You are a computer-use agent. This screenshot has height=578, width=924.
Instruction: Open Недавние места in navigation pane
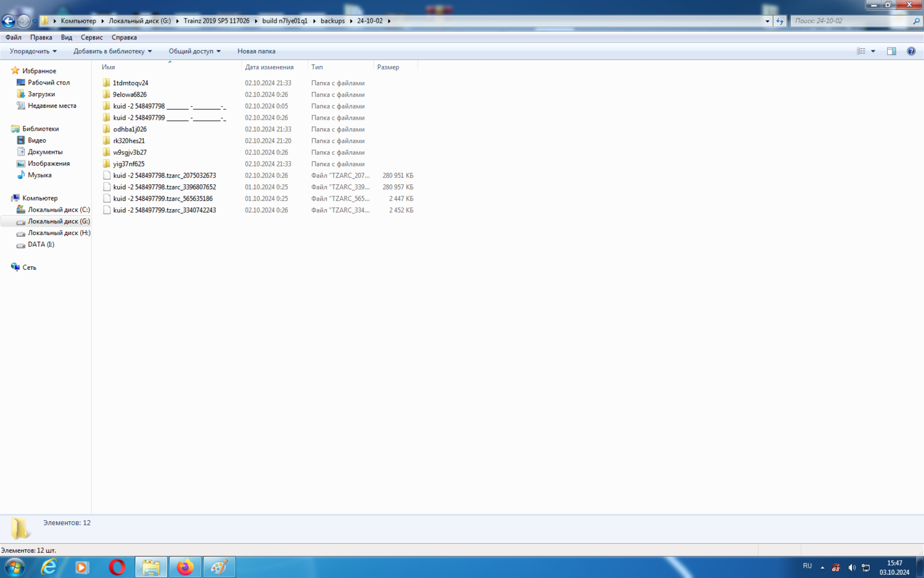pos(52,106)
